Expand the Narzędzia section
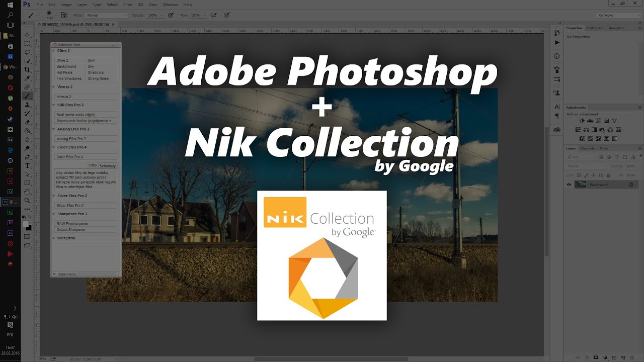Screen dimensions: 644x362 point(54,238)
